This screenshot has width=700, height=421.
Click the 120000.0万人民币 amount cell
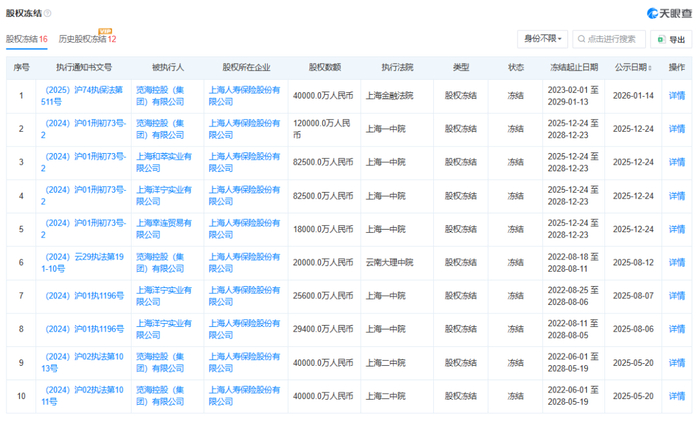[x=321, y=129]
